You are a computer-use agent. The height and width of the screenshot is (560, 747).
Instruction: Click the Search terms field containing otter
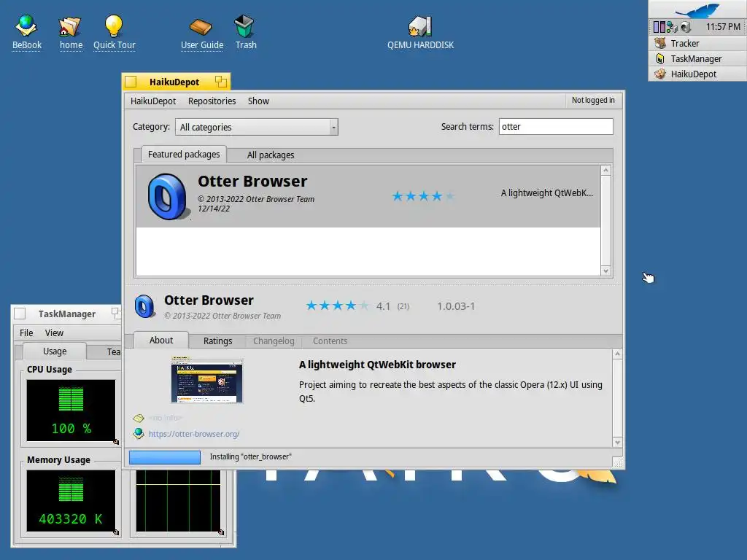pos(555,127)
